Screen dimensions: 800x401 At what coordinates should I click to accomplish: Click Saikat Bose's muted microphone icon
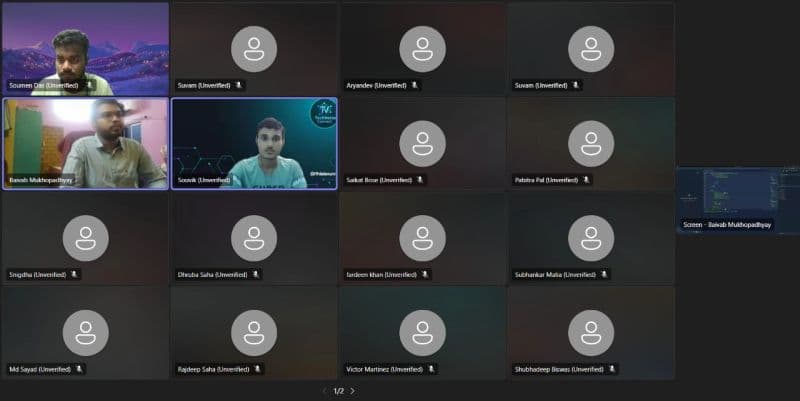click(x=421, y=180)
